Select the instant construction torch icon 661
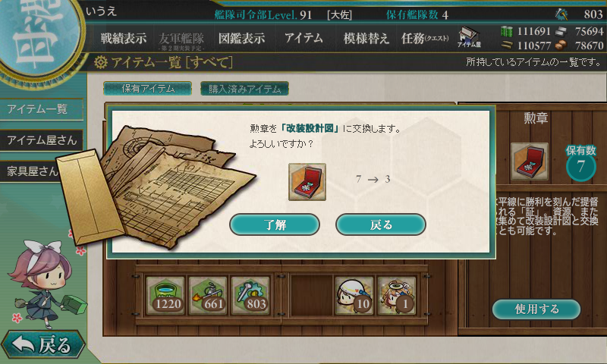The width and height of the screenshot is (607, 364). (x=208, y=296)
